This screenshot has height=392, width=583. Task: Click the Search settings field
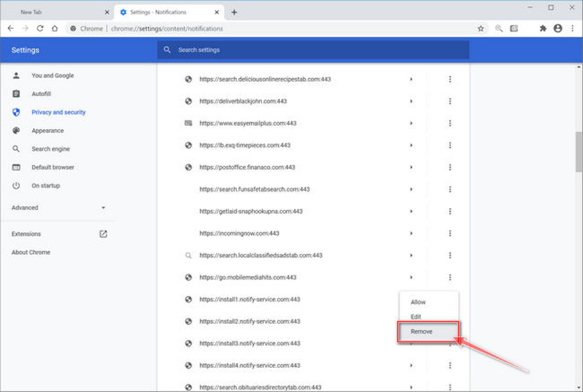click(313, 50)
